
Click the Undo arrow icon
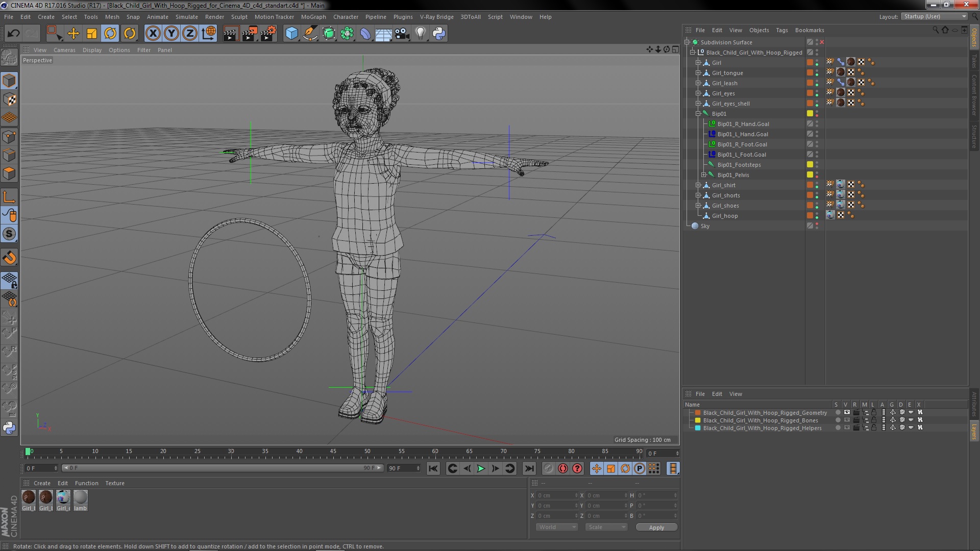13,34
